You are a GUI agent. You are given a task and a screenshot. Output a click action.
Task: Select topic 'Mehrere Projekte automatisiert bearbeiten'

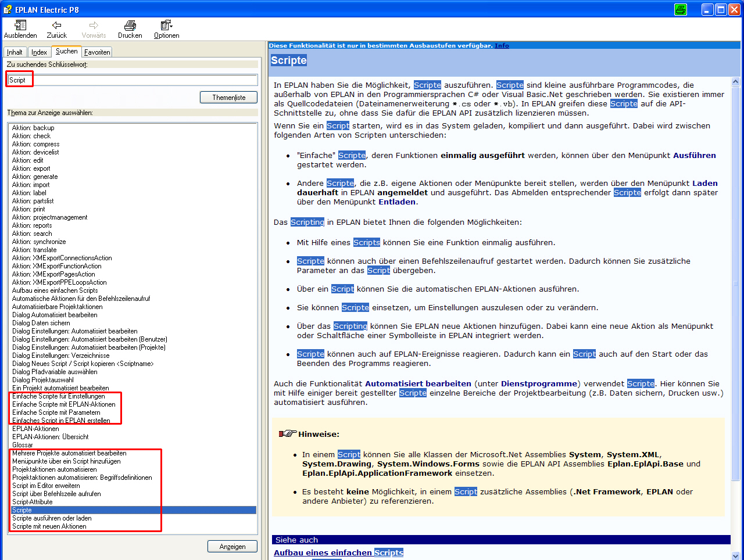(69, 453)
